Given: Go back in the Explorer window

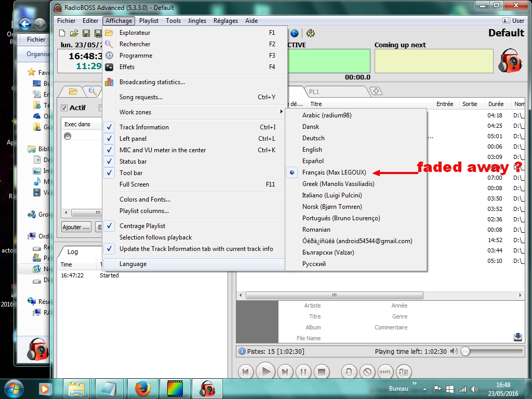Looking at the screenshot, I should point(25,24).
